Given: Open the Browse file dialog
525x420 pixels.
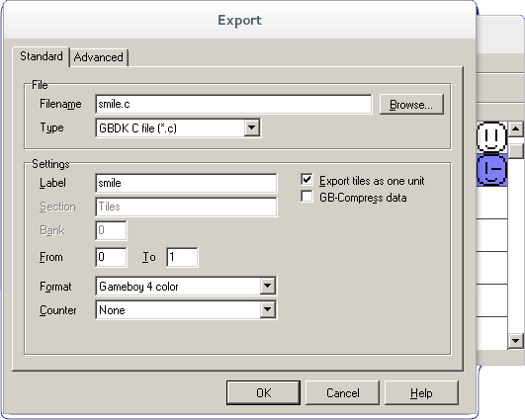Looking at the screenshot, I should (411, 105).
